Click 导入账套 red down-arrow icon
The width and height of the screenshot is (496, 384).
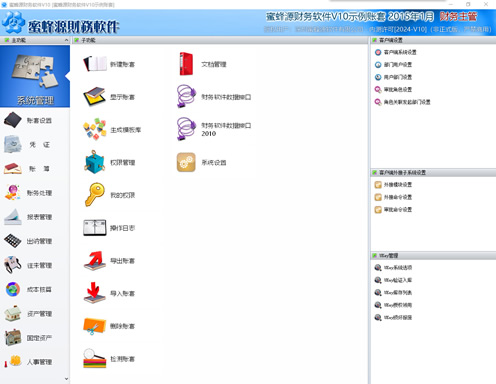pos(95,293)
